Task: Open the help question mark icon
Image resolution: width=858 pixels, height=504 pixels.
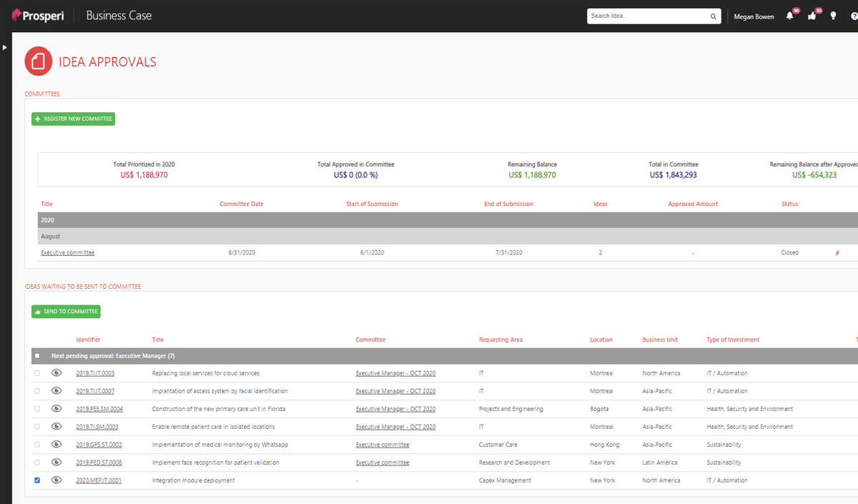Action: pos(853,16)
